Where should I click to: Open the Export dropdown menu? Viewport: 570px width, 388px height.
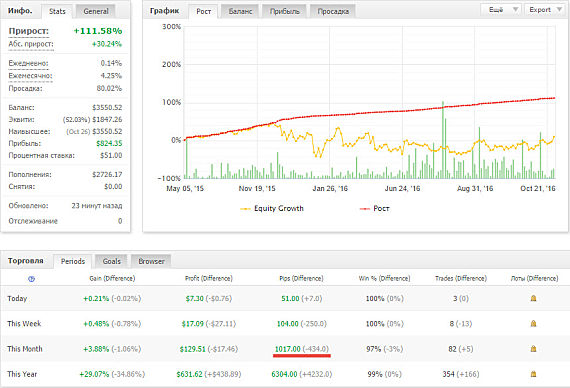(x=544, y=10)
